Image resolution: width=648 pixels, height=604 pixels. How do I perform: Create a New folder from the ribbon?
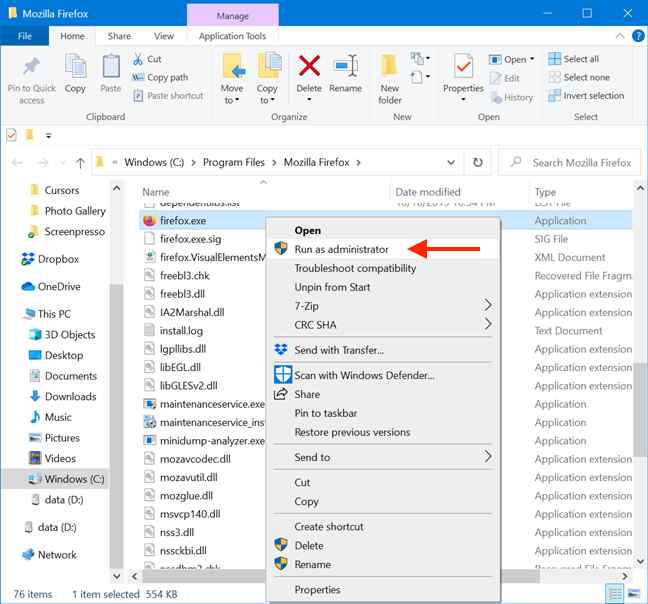pos(390,68)
